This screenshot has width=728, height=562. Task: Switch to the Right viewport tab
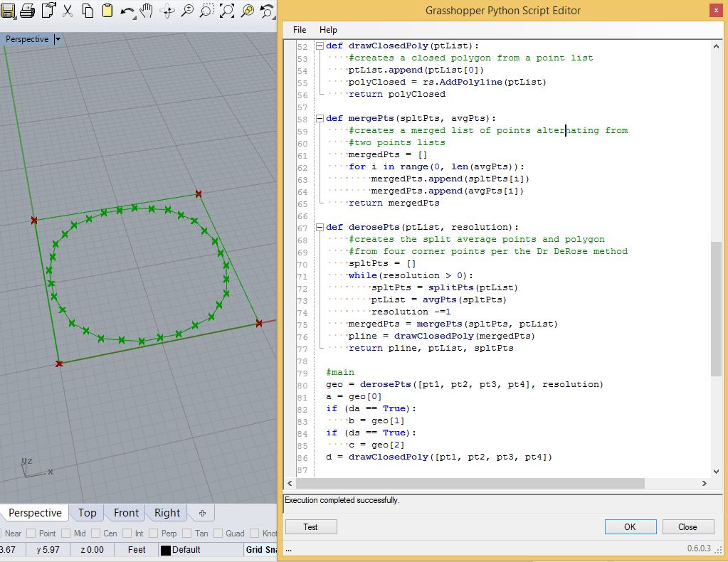[167, 513]
